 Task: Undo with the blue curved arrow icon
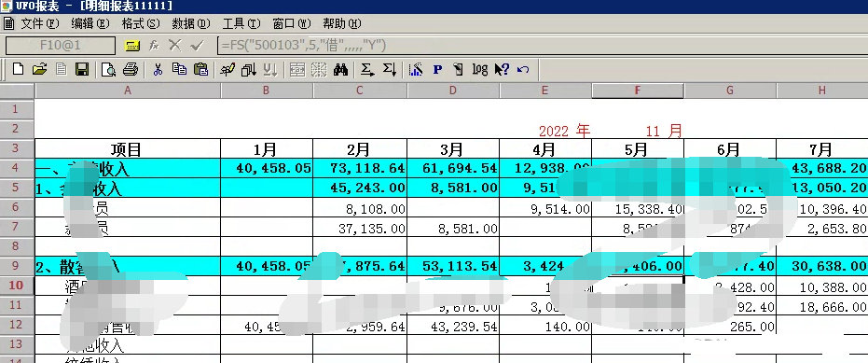click(523, 69)
